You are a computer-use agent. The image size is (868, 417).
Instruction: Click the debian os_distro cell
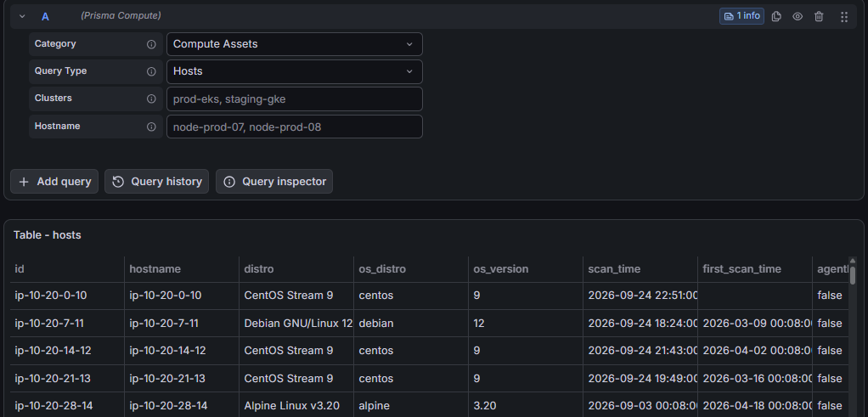[x=411, y=324]
